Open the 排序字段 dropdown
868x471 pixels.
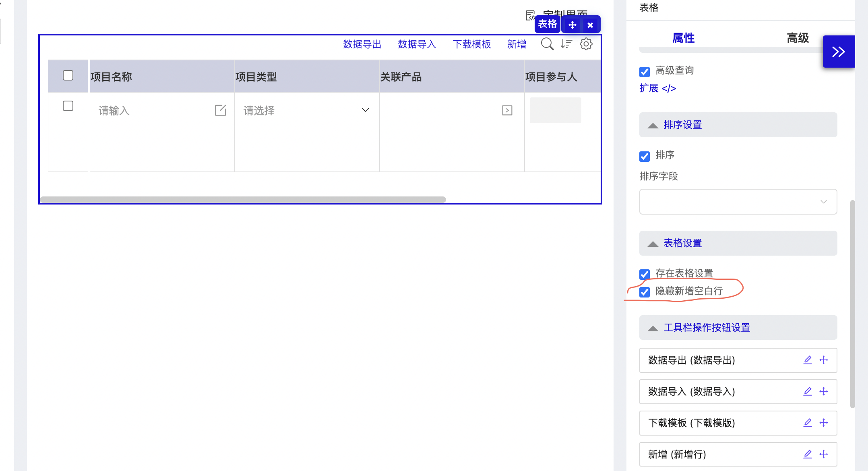point(738,202)
